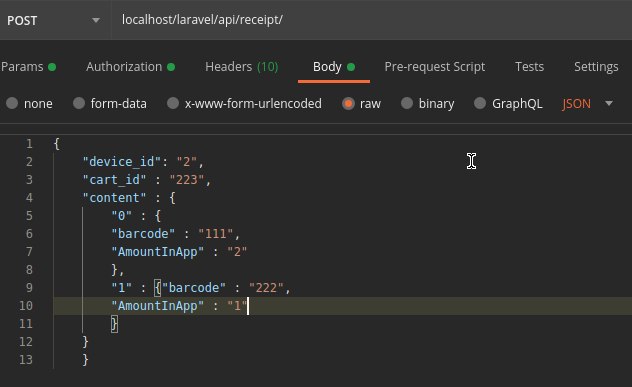Go to the Tests tab

(530, 67)
